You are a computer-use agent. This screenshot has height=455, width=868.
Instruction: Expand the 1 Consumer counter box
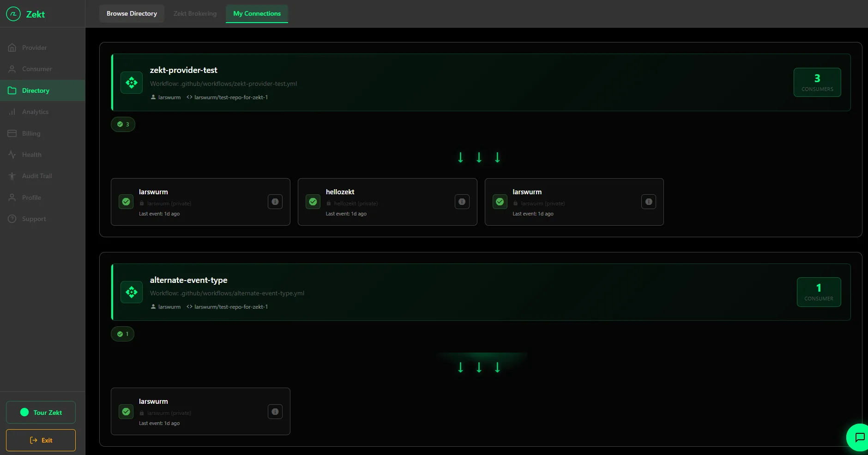(x=819, y=292)
